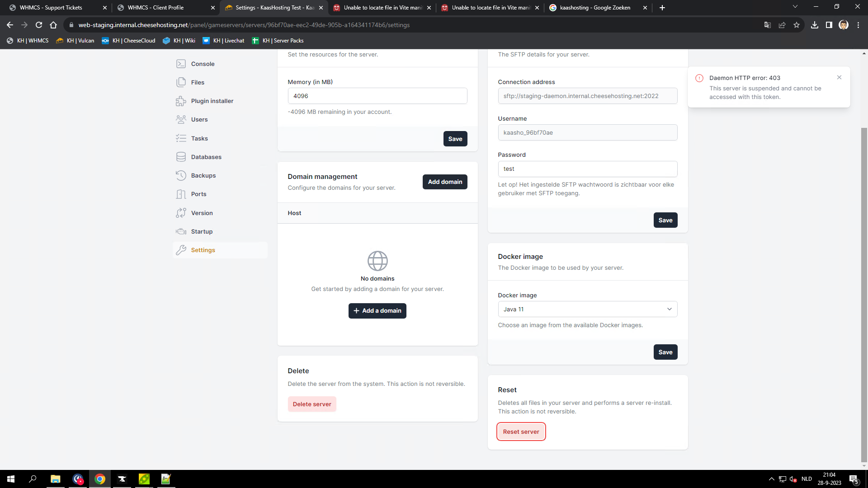Click the Backups history icon
The width and height of the screenshot is (868, 488).
point(181,175)
